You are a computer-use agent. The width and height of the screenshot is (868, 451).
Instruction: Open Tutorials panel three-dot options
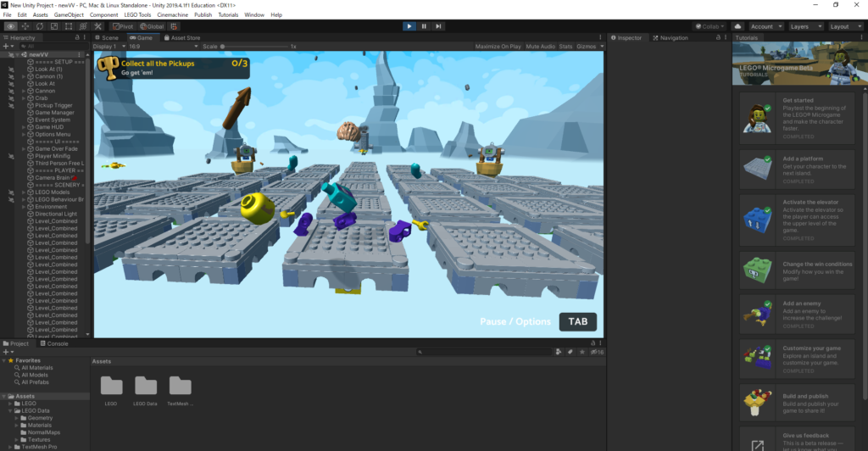(861, 37)
